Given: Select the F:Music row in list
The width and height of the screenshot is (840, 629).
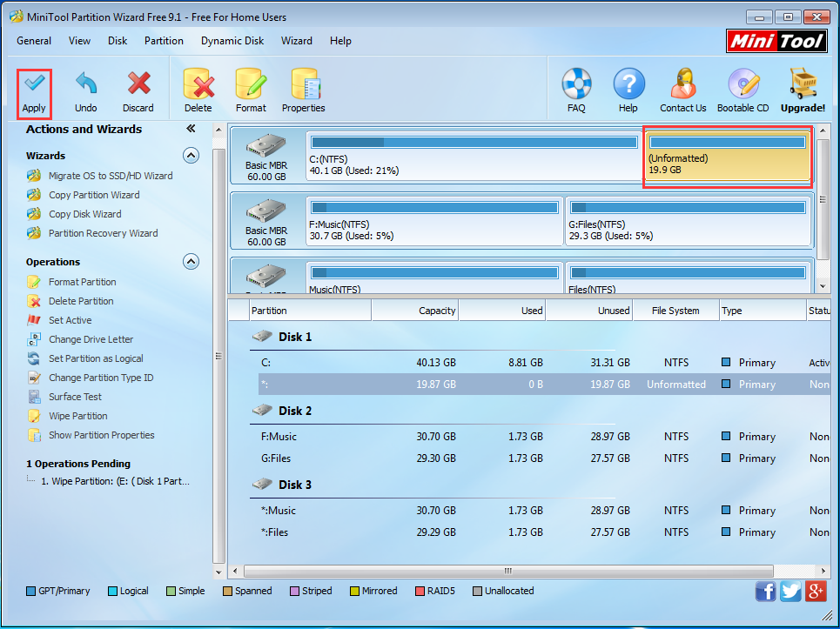Looking at the screenshot, I should point(544,436).
